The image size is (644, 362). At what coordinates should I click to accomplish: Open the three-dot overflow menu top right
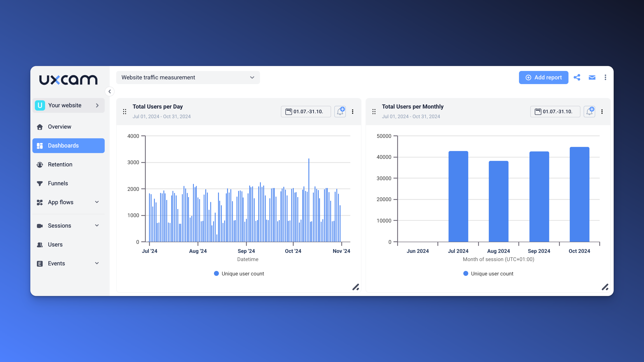605,77
